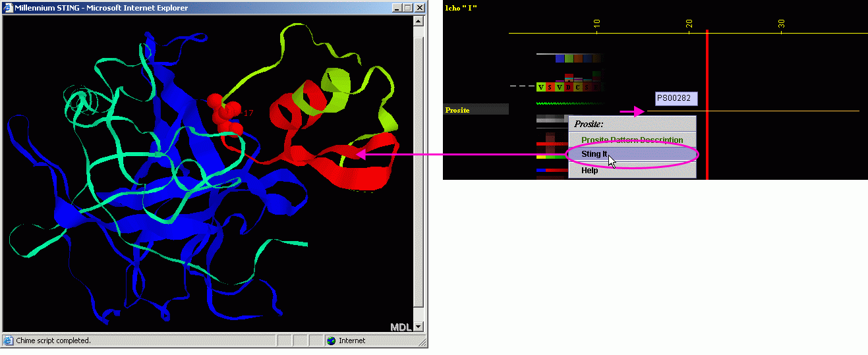
Task: Click ruler tick labeled 10
Action: click(596, 24)
